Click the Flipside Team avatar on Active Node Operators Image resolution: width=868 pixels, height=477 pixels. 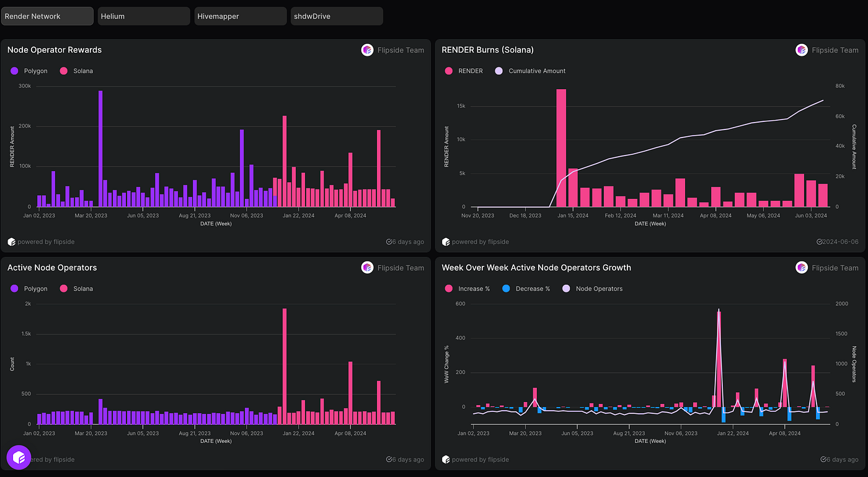(x=367, y=268)
